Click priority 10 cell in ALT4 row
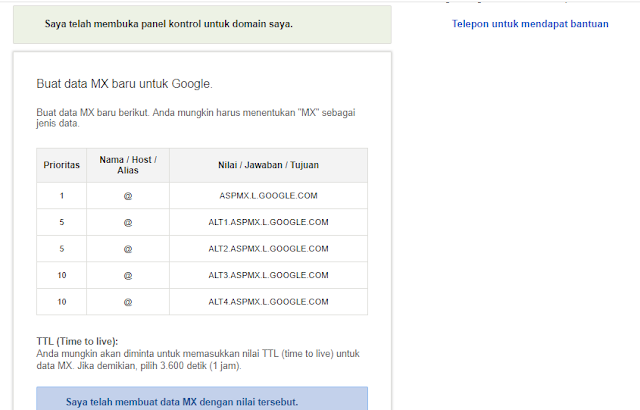This screenshot has width=640, height=410. [x=62, y=302]
